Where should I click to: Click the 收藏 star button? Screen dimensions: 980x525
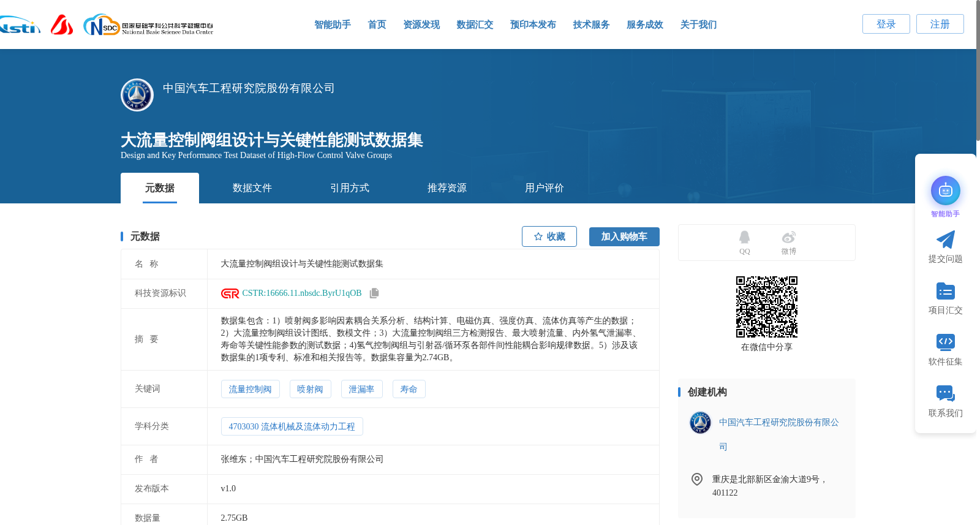[x=549, y=236]
